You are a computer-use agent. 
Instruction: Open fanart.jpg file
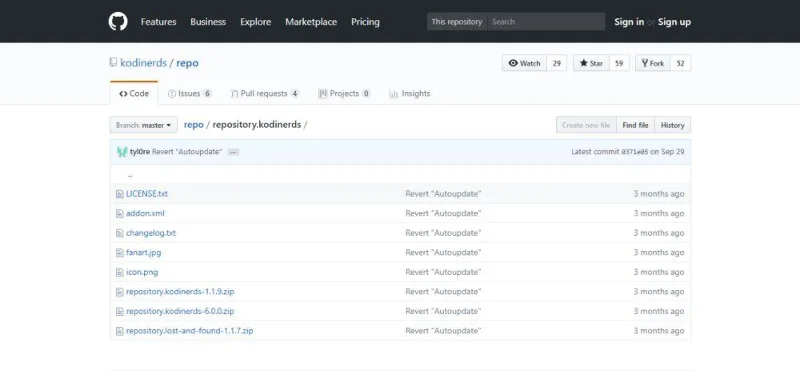[x=143, y=253]
